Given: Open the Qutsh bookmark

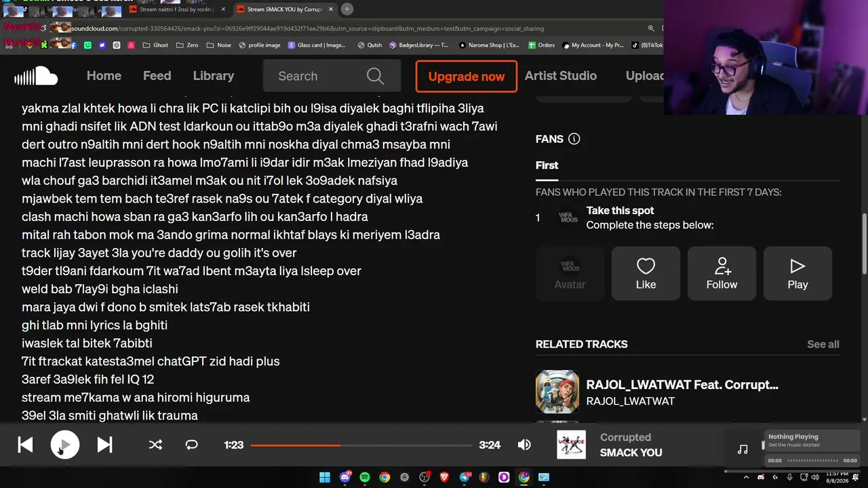Looking at the screenshot, I should click(370, 45).
